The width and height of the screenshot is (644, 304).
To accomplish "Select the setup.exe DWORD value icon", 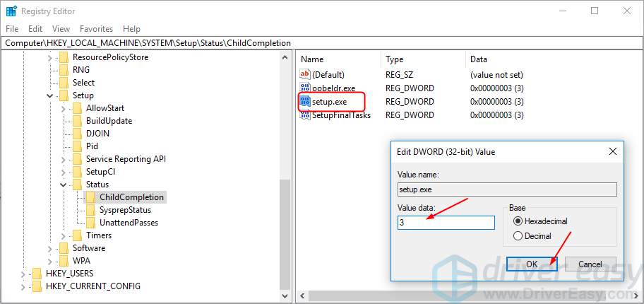I will (305, 101).
